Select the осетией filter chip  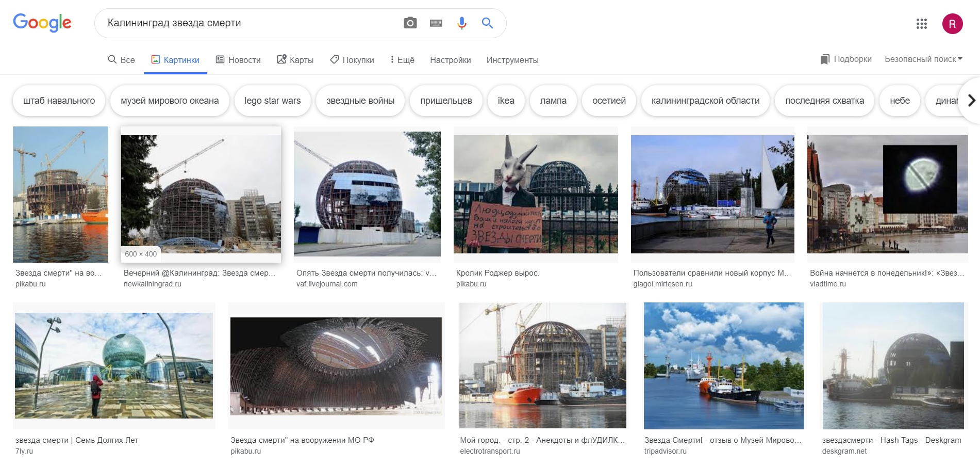609,101
